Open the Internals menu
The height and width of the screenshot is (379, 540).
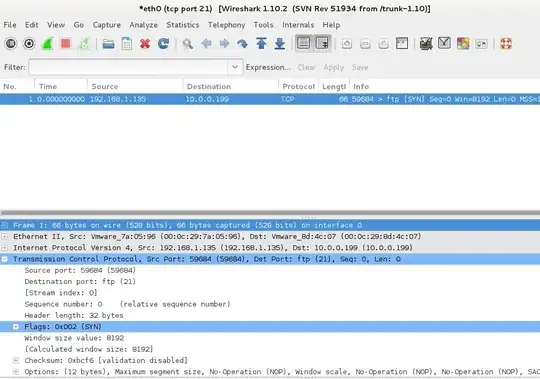click(x=298, y=25)
